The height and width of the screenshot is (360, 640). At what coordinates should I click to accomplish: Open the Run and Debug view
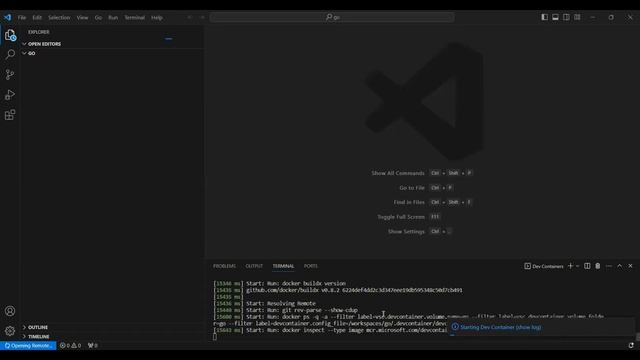(10, 95)
